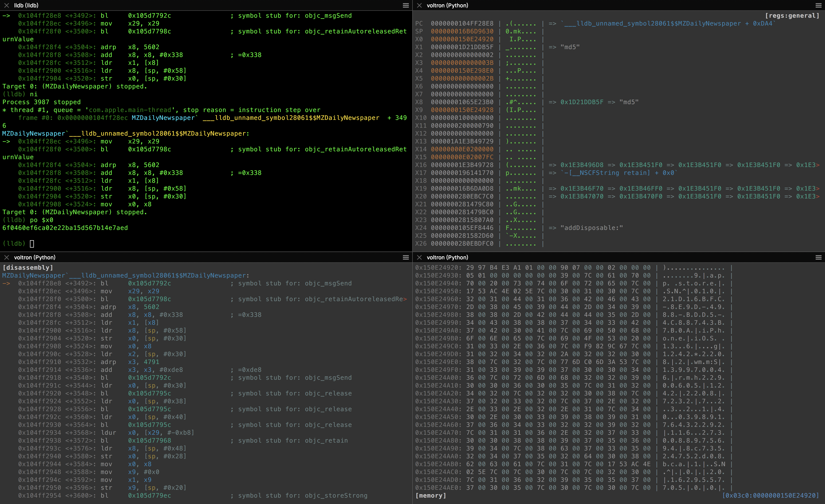Open memory pane hamburger menu
This screenshot has height=504, width=825.
pyautogui.click(x=818, y=257)
